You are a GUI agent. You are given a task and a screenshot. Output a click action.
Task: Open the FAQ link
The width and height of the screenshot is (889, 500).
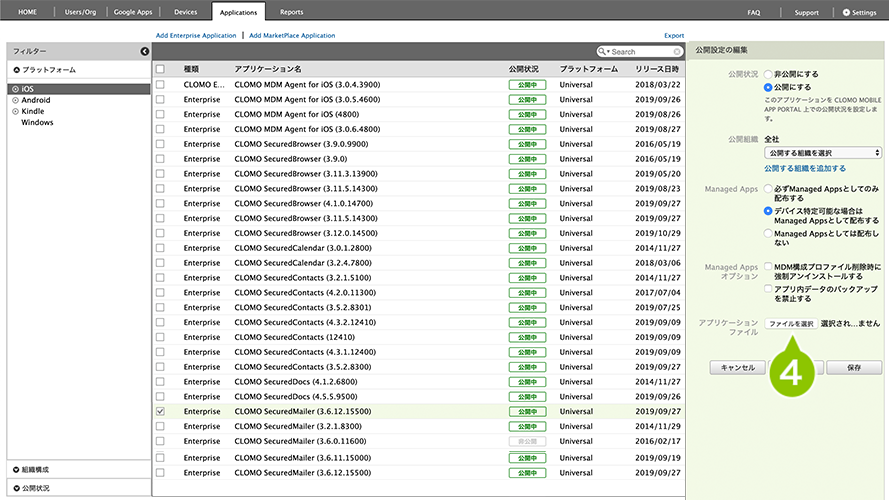(753, 12)
